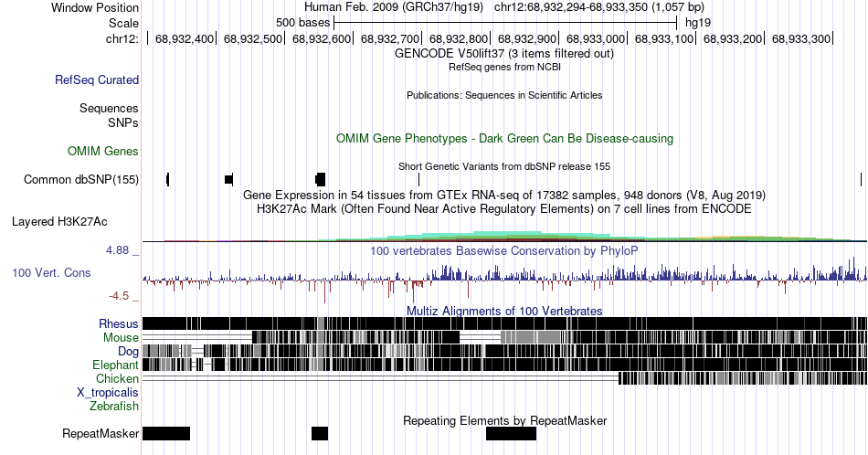Click the 68,933,300 ruler coordinate
The image size is (868, 455).
(801, 38)
